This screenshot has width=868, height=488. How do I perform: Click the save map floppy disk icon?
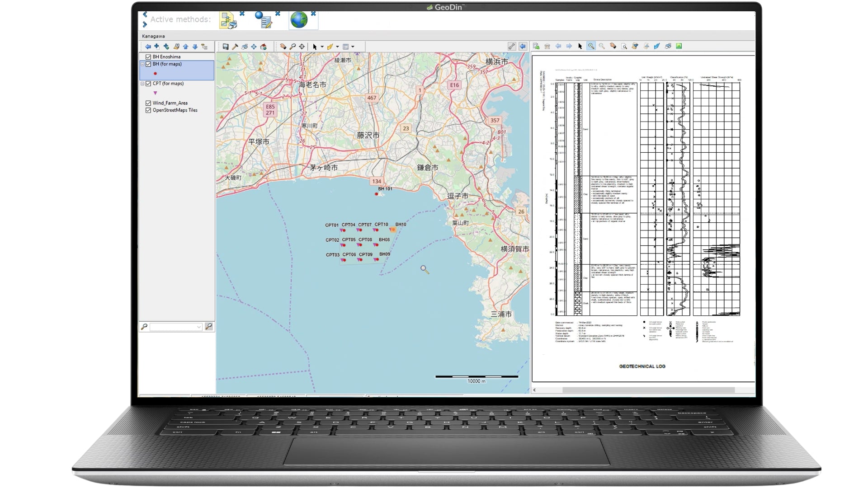(225, 47)
